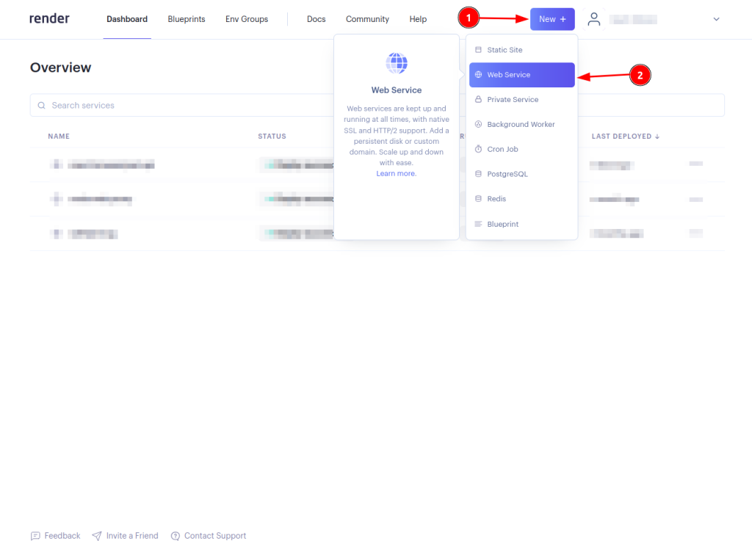Open the Env Groups tab
This screenshot has height=560, width=752.
[247, 19]
